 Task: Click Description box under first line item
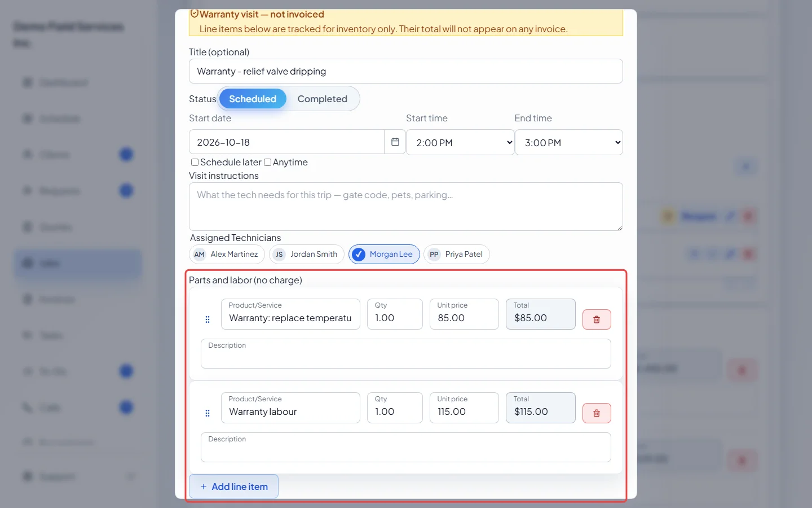tap(406, 353)
